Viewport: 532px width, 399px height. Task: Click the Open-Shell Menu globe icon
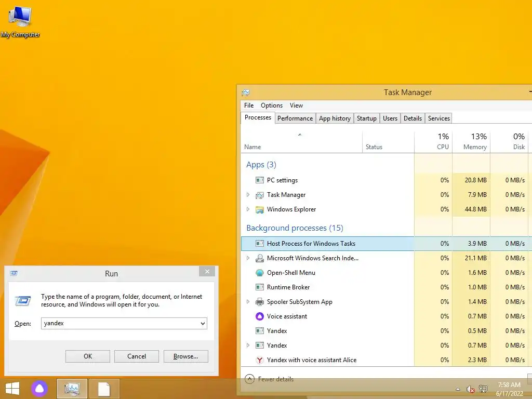click(x=260, y=273)
